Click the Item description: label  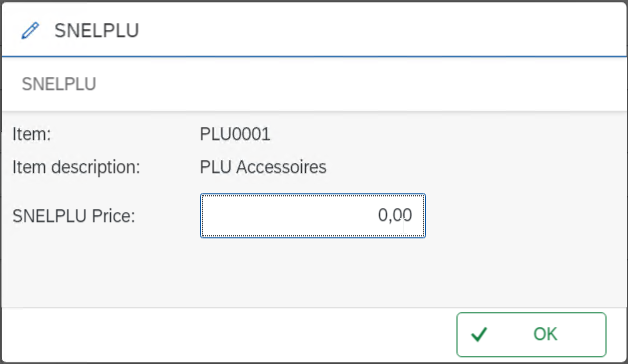[x=76, y=167]
